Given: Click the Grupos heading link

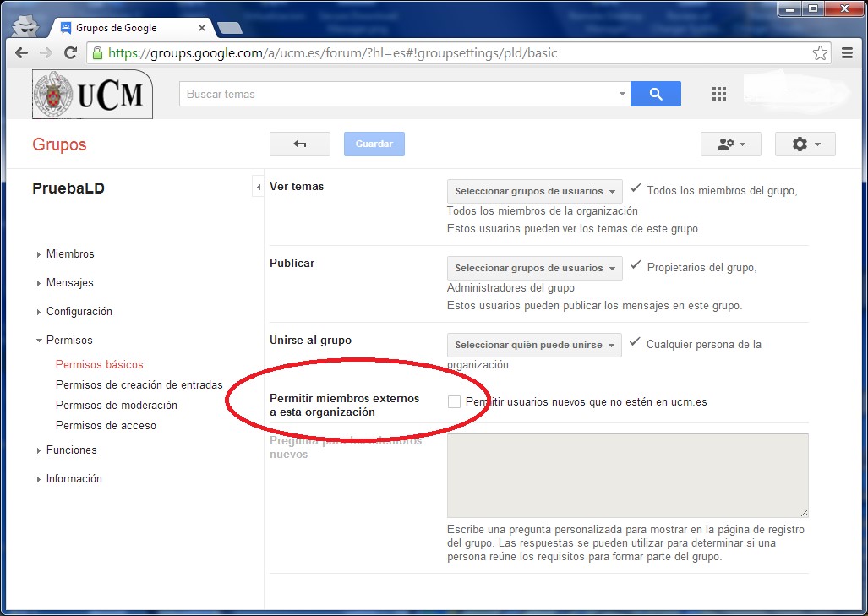Looking at the screenshot, I should pyautogui.click(x=59, y=144).
